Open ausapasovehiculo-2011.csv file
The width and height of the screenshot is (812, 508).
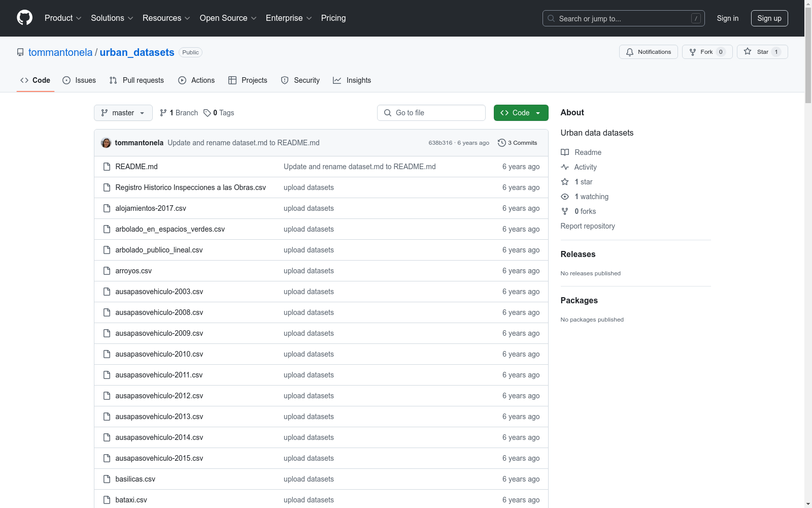point(159,375)
